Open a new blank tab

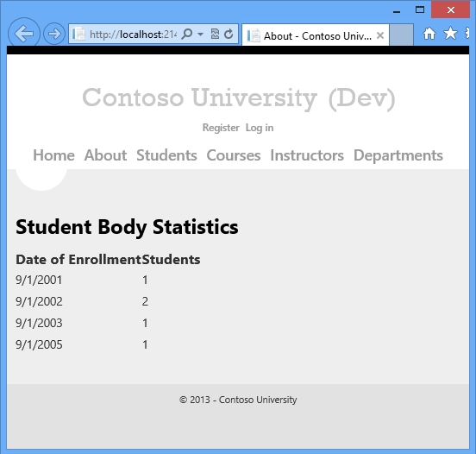pyautogui.click(x=401, y=35)
